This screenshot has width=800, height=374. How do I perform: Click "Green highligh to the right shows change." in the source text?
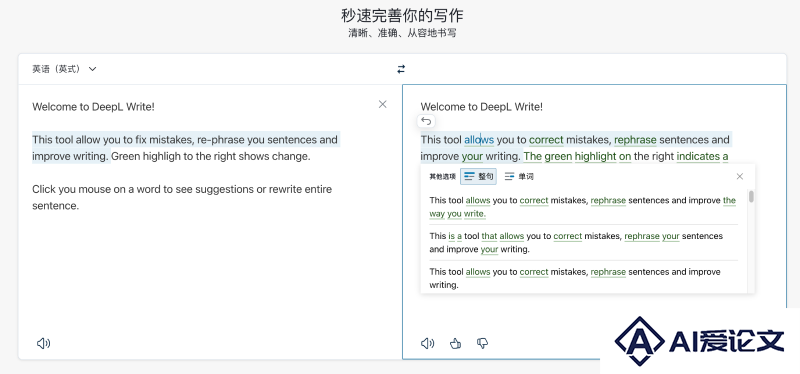coord(211,156)
